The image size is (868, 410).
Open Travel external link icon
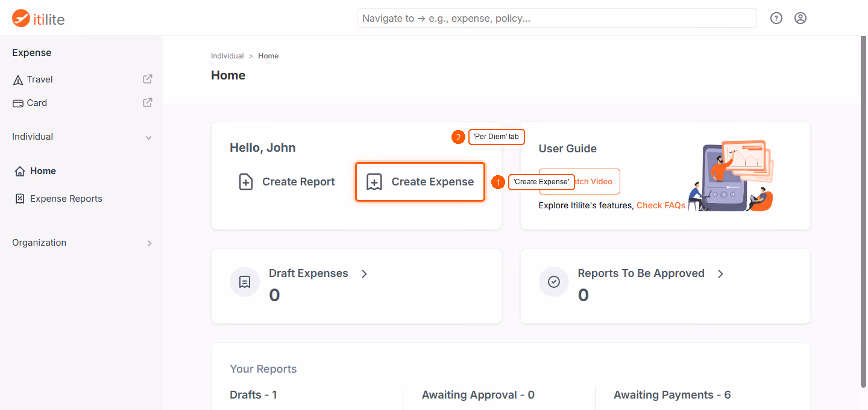click(x=147, y=79)
